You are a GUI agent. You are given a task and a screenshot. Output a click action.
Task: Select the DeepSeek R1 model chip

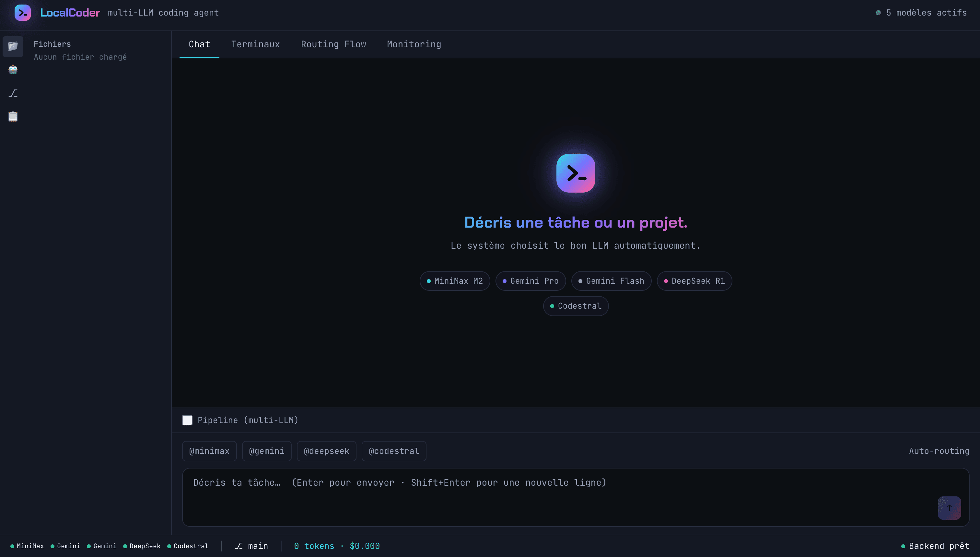694,281
